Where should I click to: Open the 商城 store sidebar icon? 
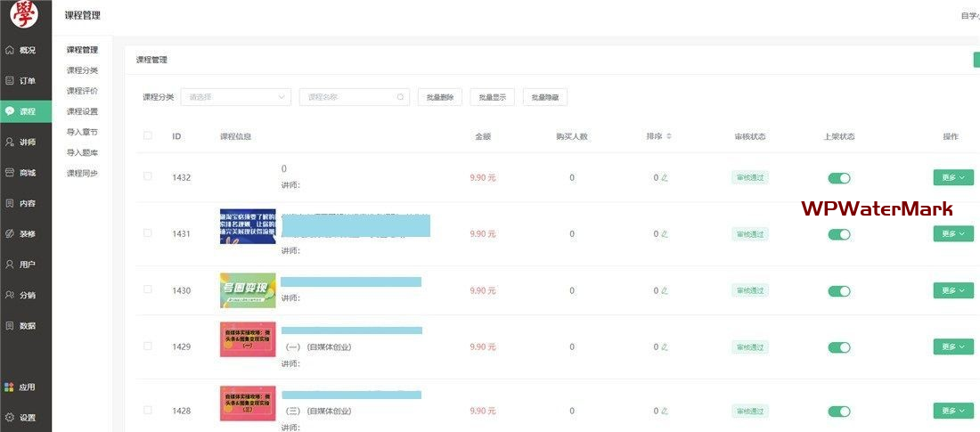(10, 172)
